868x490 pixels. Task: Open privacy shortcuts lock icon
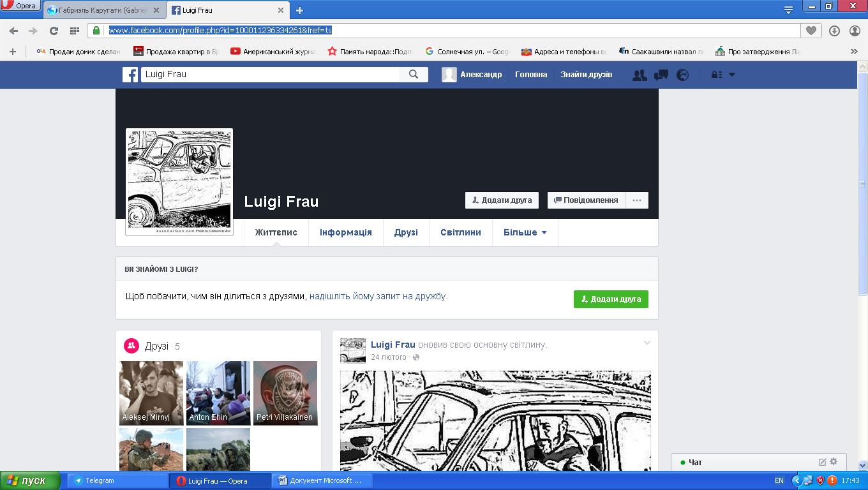[716, 75]
